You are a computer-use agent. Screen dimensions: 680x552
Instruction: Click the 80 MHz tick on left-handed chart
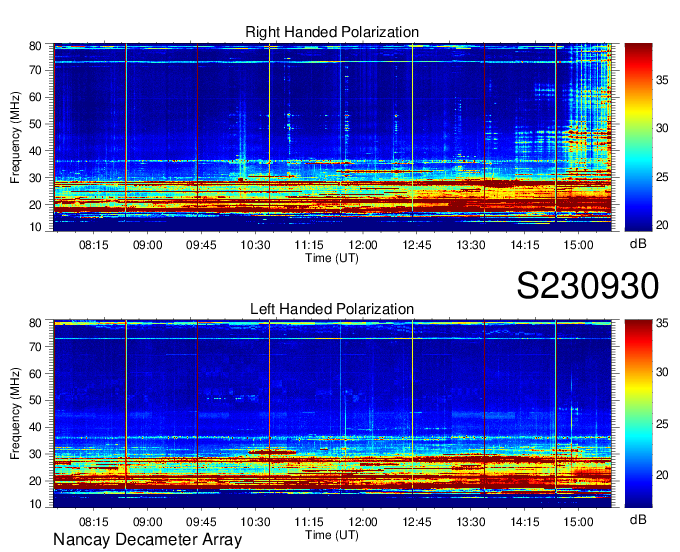point(35,323)
